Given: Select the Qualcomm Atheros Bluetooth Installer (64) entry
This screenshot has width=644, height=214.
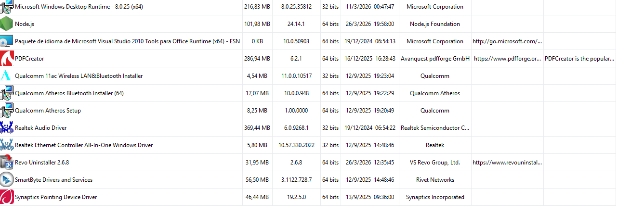Looking at the screenshot, I should [x=69, y=93].
